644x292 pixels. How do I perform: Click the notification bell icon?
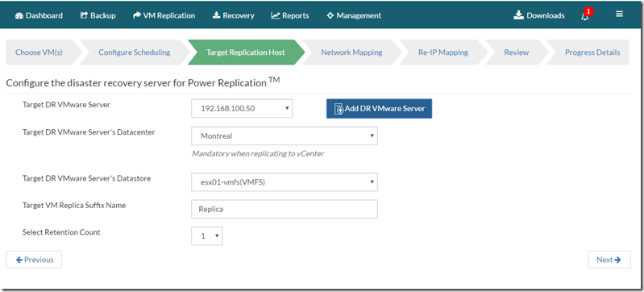[x=586, y=15]
